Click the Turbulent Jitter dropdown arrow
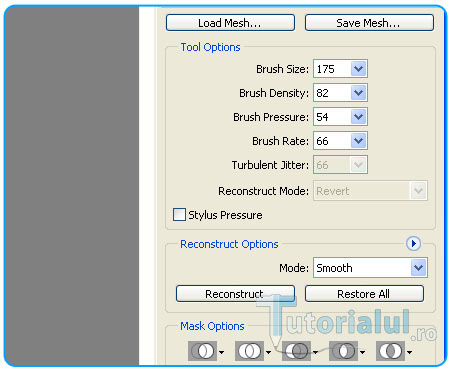Image resolution: width=450 pixels, height=370 pixels. click(x=358, y=165)
